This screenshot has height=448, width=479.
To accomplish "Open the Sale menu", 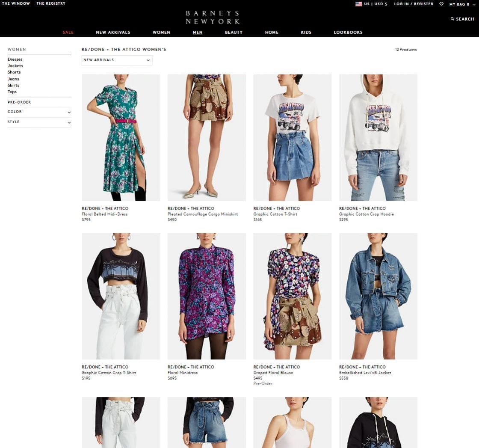I will click(x=68, y=32).
